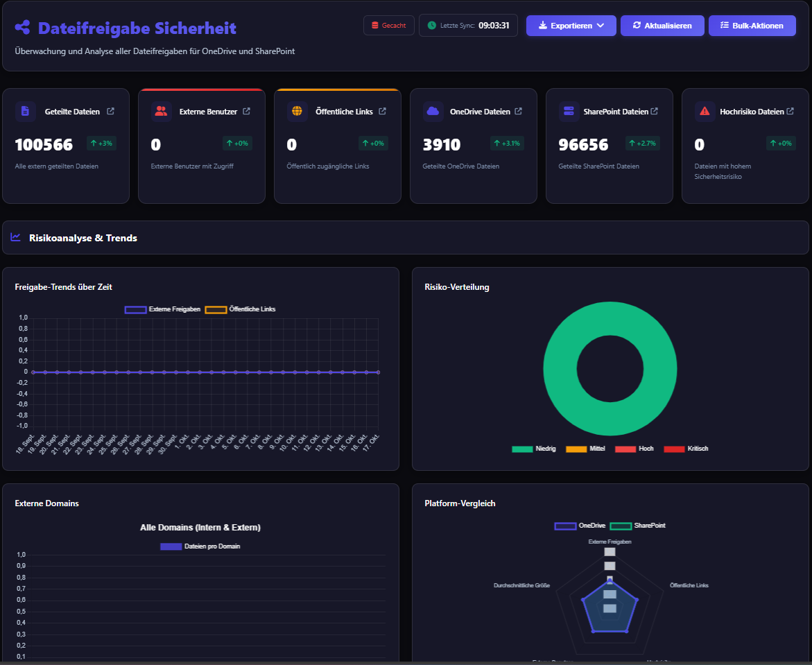Click the green Niedrig legend color swatch
812x665 pixels.
[x=522, y=449]
